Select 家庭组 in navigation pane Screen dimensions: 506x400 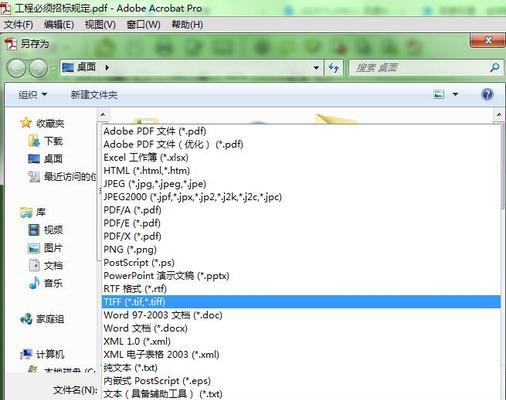50,319
